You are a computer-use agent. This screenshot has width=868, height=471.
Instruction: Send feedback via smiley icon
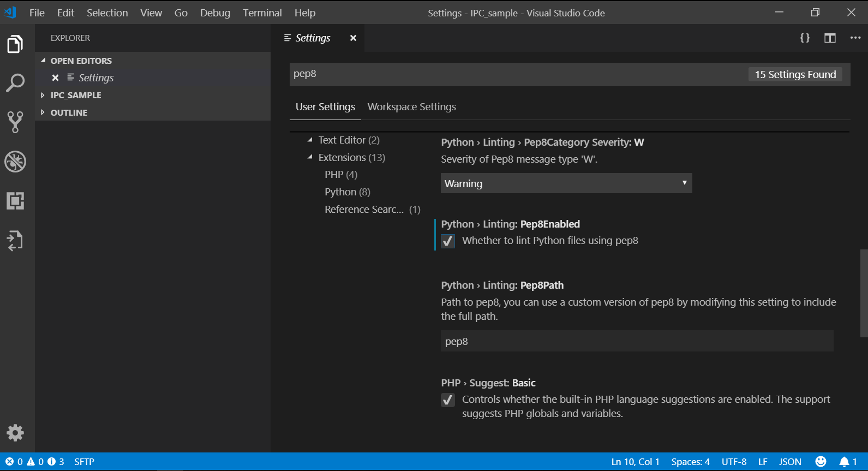click(x=821, y=462)
